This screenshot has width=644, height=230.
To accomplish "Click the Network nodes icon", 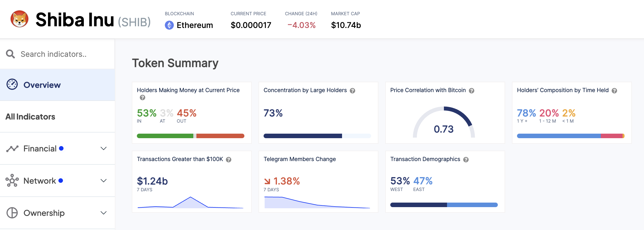I will coord(12,181).
